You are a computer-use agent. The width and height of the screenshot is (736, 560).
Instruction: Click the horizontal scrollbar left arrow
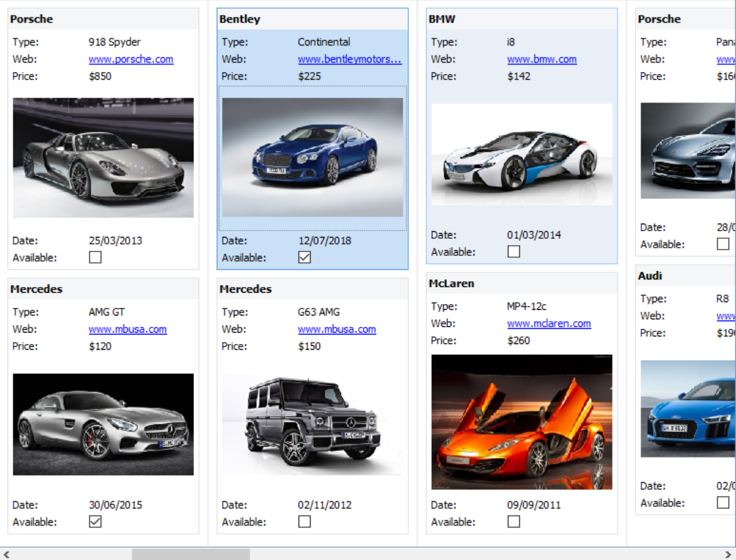pos(6,554)
